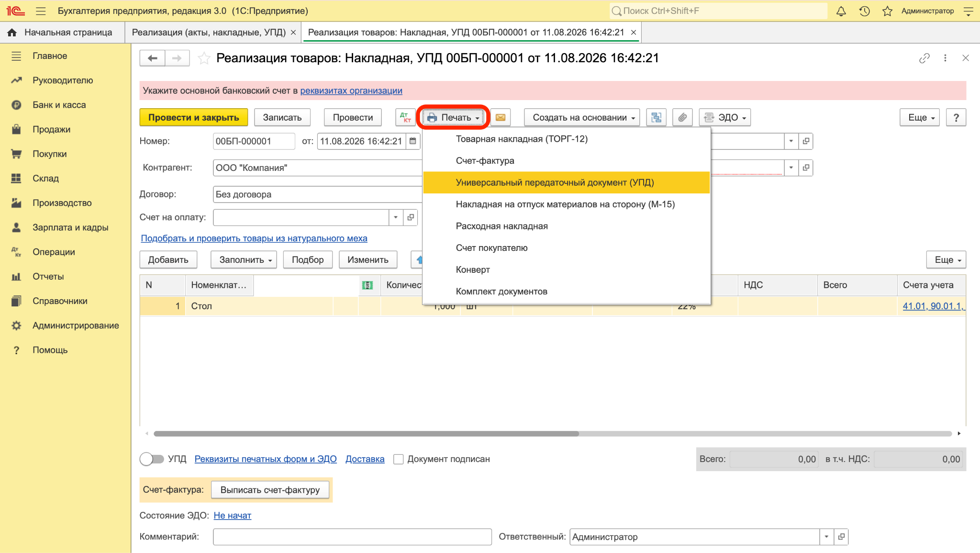Open the main hamburger menu in title bar

[41, 11]
